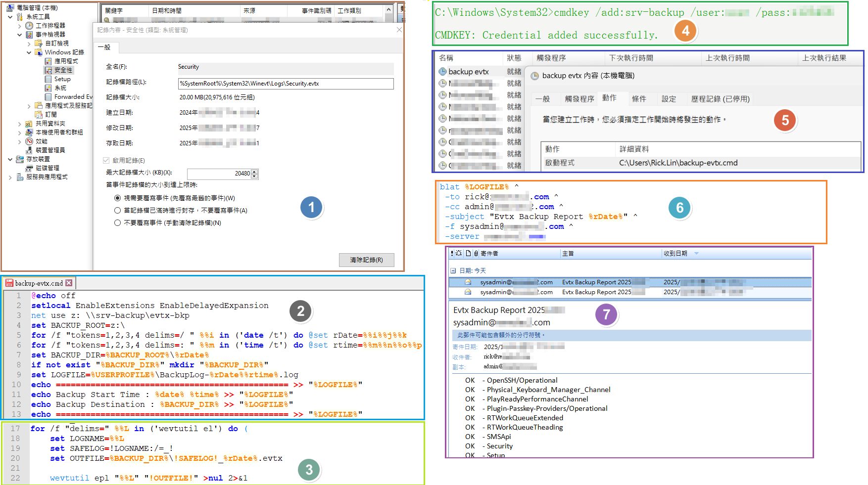Viewport: 868px width, 485px height.
Task: Collapse the Windows 記錄 tree node
Action: click(29, 52)
